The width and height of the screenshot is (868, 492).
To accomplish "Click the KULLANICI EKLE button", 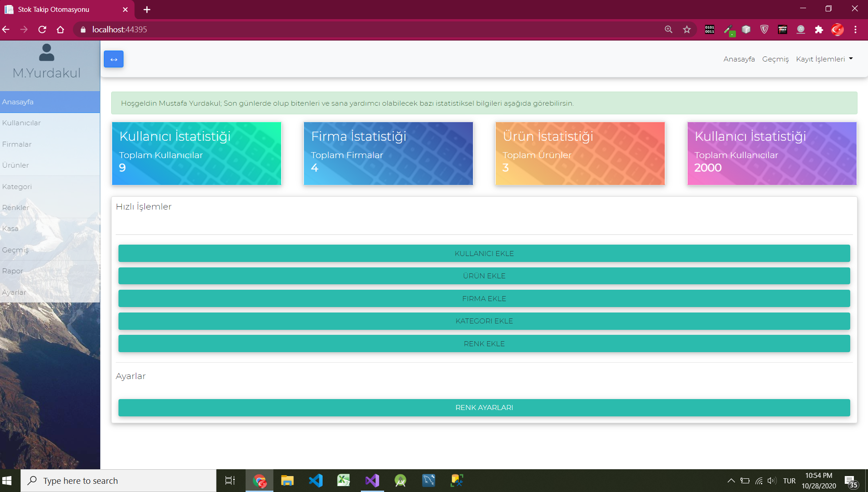I will click(x=484, y=253).
